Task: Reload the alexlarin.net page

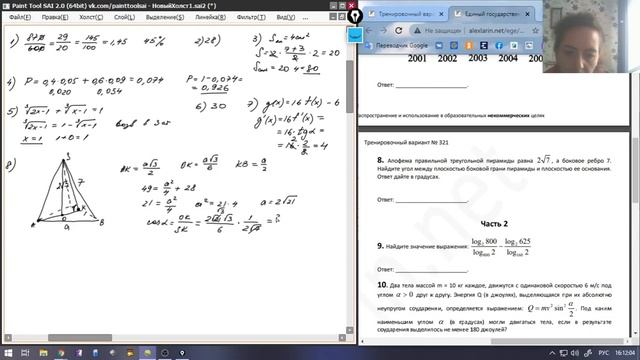Action: click(399, 30)
